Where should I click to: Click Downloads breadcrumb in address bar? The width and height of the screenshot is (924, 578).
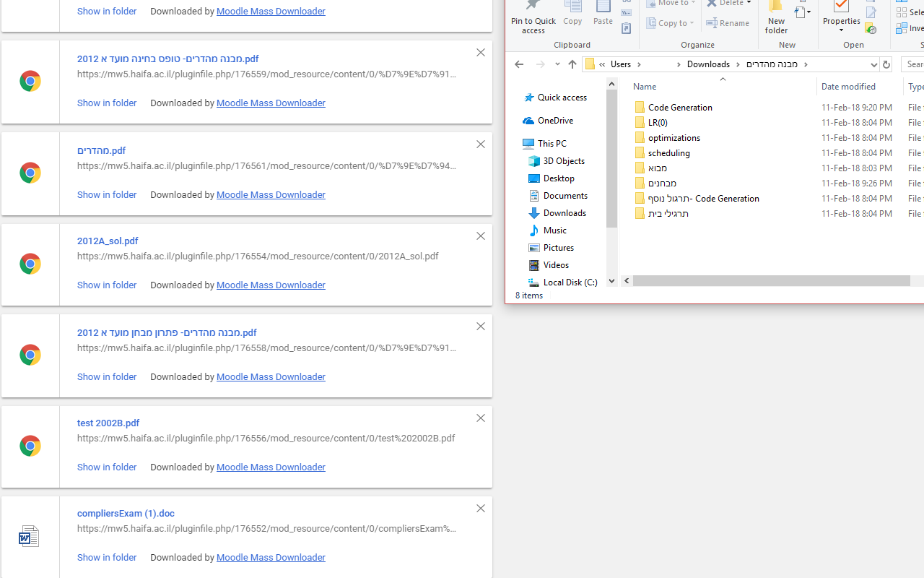coord(708,64)
